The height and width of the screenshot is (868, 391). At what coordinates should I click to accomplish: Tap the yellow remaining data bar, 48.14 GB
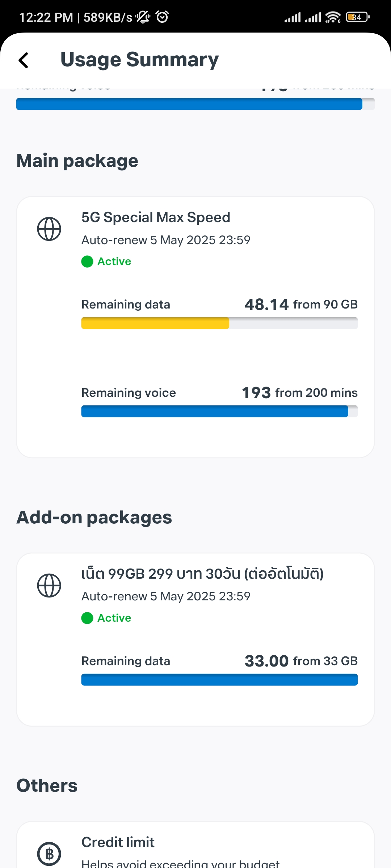tap(155, 323)
